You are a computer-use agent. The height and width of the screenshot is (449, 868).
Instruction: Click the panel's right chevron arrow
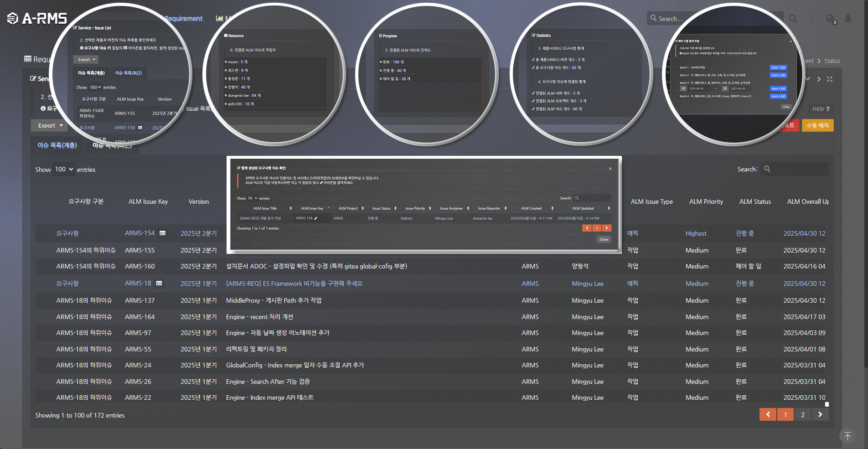pyautogui.click(x=819, y=79)
